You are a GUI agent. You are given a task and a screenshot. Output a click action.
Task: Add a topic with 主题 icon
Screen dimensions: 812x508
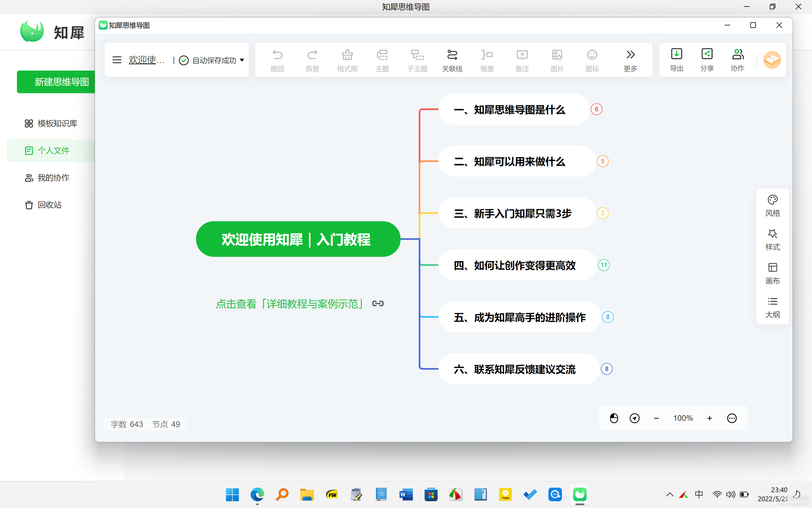coord(382,60)
